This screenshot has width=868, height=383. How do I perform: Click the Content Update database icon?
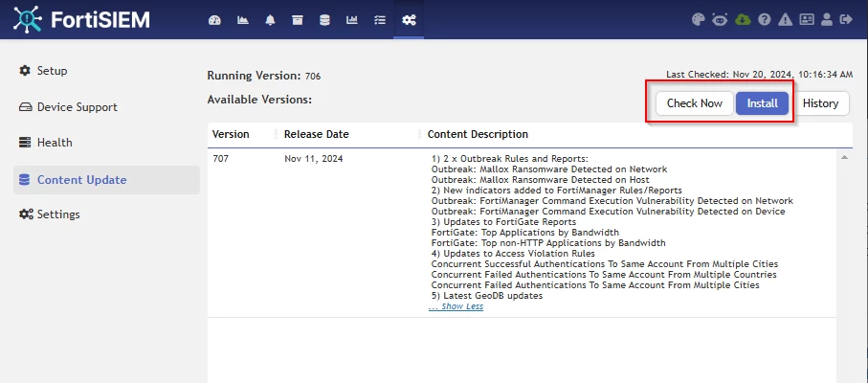(24, 180)
